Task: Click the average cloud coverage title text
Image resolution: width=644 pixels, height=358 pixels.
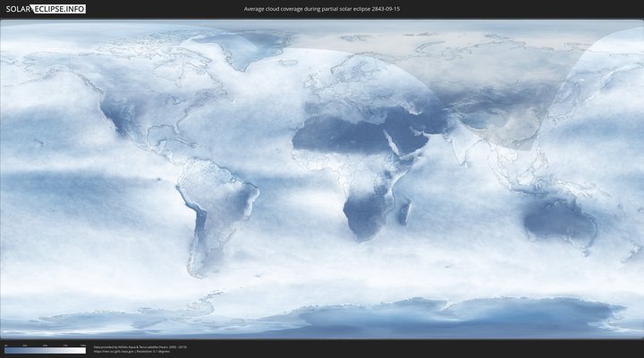Action: pos(321,9)
